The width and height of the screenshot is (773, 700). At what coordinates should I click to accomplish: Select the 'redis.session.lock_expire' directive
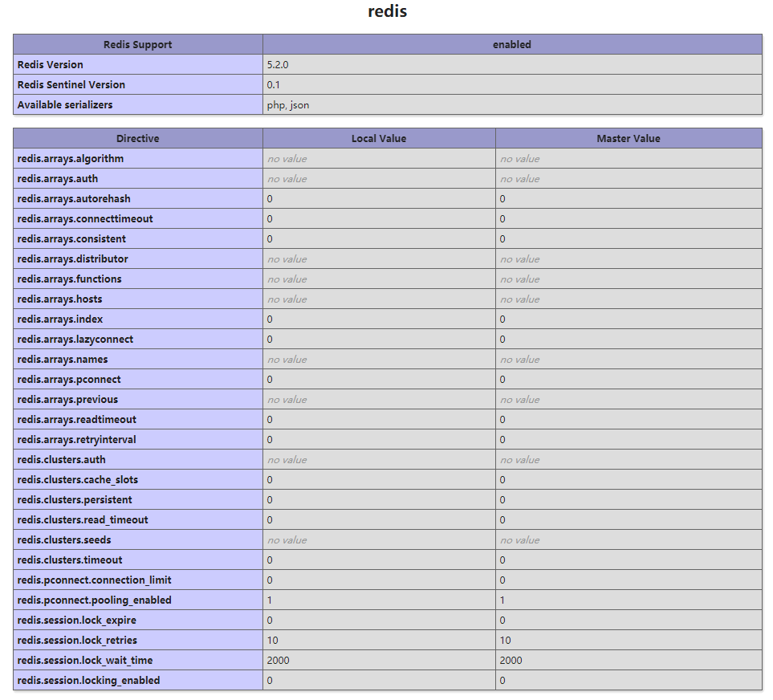tap(76, 621)
